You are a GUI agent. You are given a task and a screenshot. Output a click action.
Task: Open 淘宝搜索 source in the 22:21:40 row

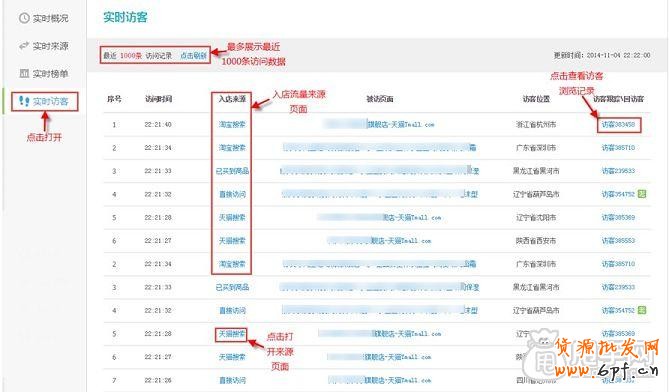(232, 125)
